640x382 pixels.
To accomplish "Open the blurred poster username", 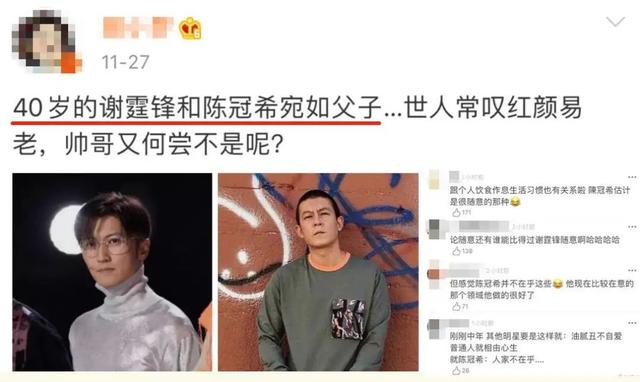I will pyautogui.click(x=138, y=28).
